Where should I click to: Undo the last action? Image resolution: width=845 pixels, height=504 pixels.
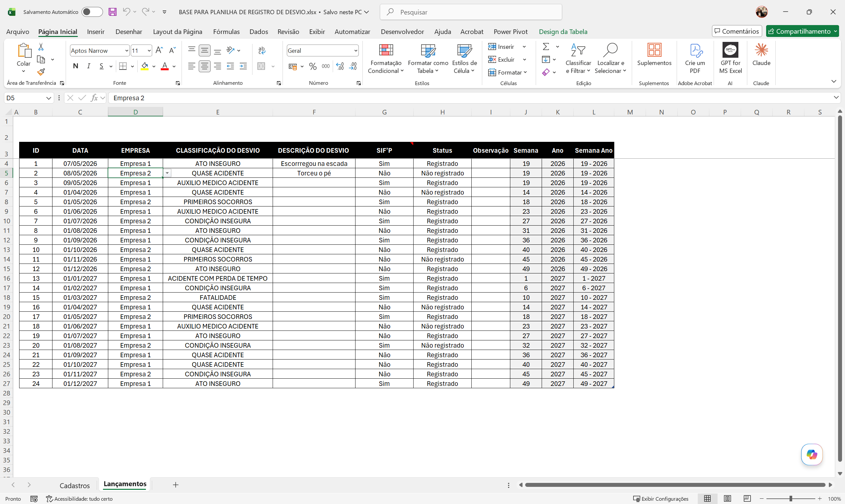tap(126, 12)
